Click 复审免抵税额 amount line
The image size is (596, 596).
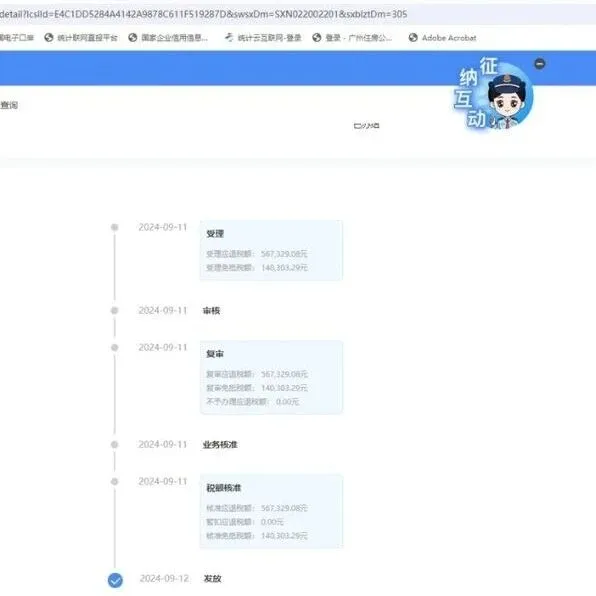[257, 388]
